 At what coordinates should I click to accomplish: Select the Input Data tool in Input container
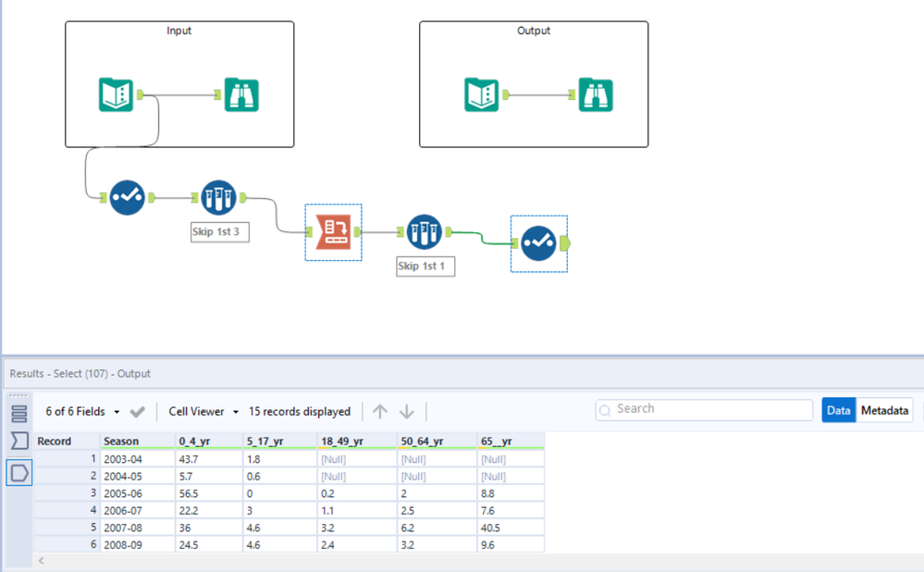(116, 94)
